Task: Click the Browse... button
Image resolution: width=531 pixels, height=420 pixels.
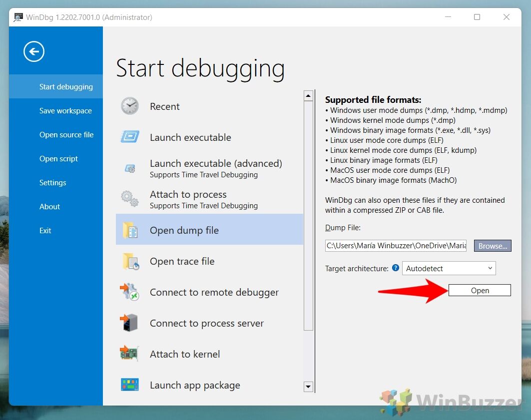Action: click(x=493, y=246)
